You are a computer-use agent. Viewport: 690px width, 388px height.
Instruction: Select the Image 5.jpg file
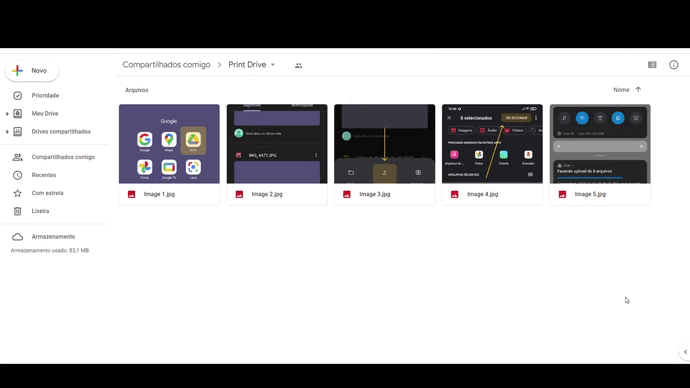[600, 154]
